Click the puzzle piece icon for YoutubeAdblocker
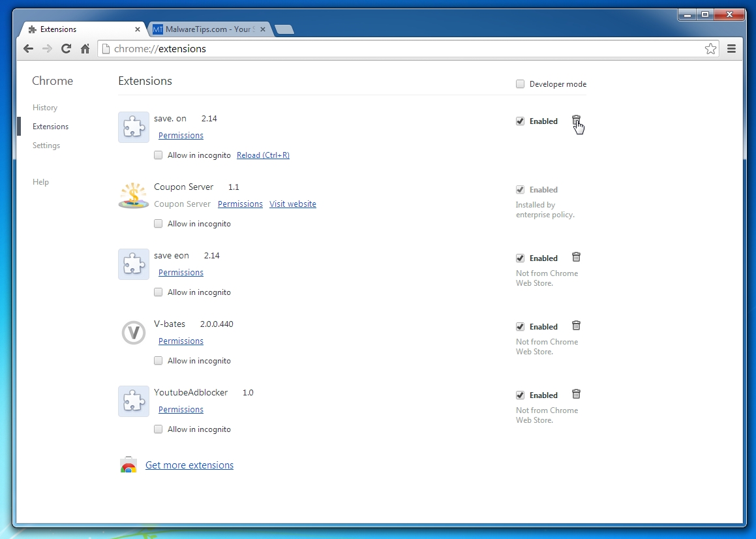The height and width of the screenshot is (539, 756). click(133, 401)
